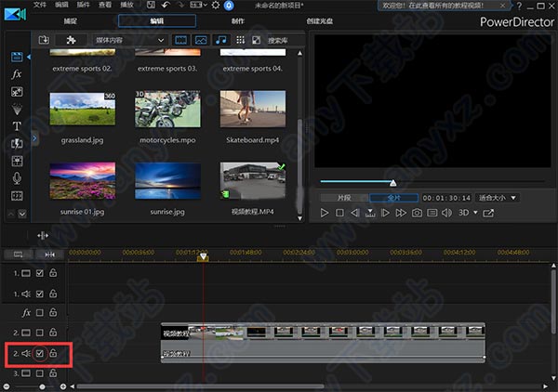Screen dimensions: 558x392
Task: Enable video track 2 checkbox
Action: tap(40, 333)
